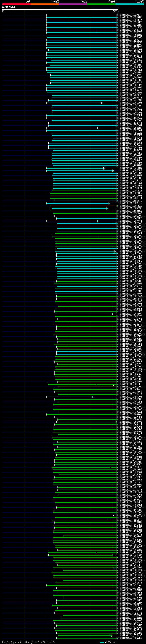The image size is (146, 644).
Task: Select the UniRef100_Q10CE4 hit label
Action: 131,115
